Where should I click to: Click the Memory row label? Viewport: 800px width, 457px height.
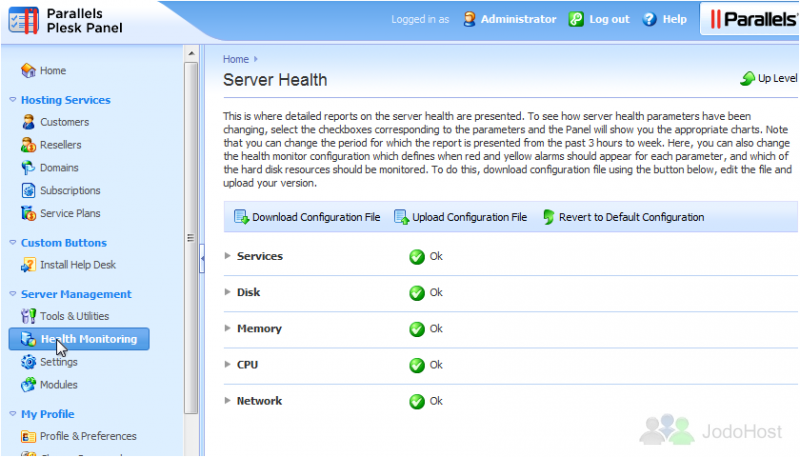click(x=259, y=328)
